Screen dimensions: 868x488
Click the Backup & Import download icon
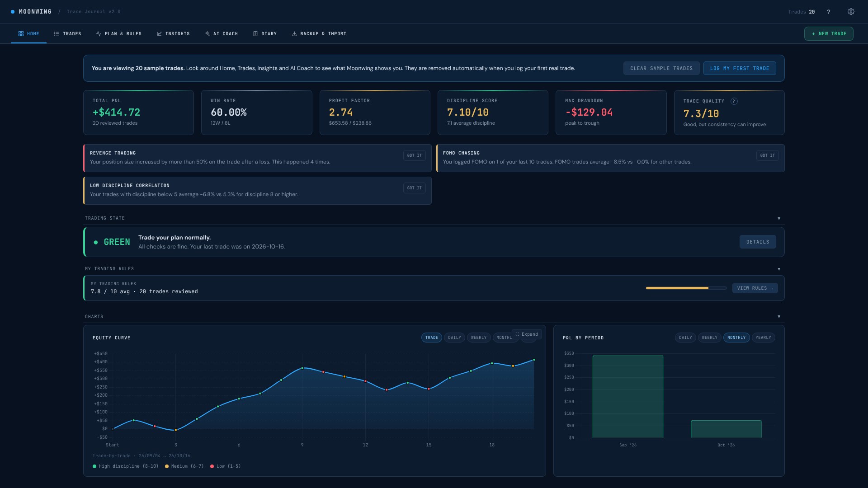(x=294, y=34)
